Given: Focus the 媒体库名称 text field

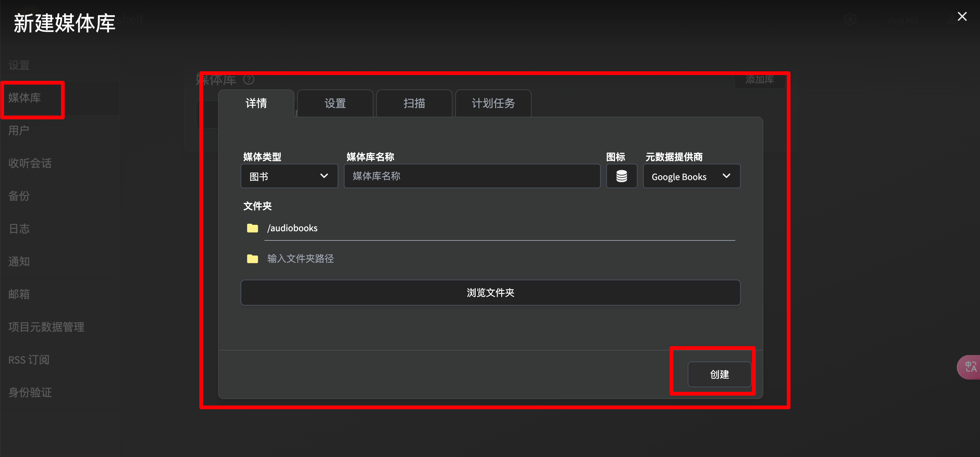Looking at the screenshot, I should (472, 176).
